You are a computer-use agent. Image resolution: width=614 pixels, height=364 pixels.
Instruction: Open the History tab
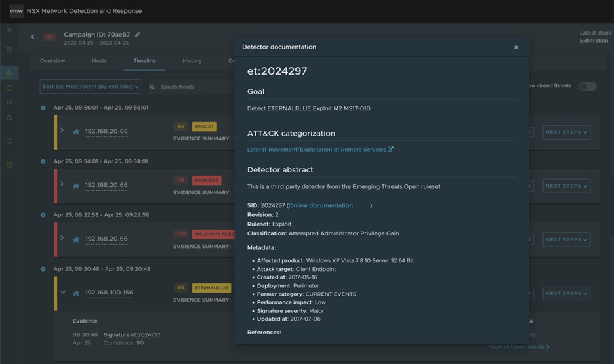click(x=192, y=61)
